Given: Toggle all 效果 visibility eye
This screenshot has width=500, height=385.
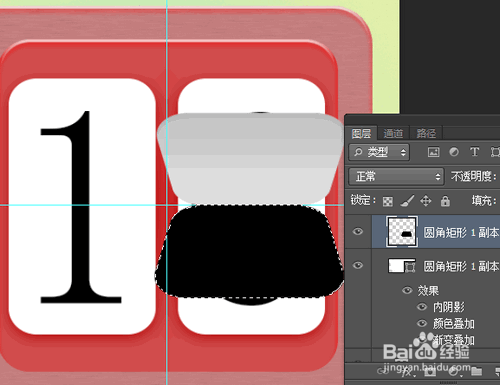Looking at the screenshot, I should (407, 290).
